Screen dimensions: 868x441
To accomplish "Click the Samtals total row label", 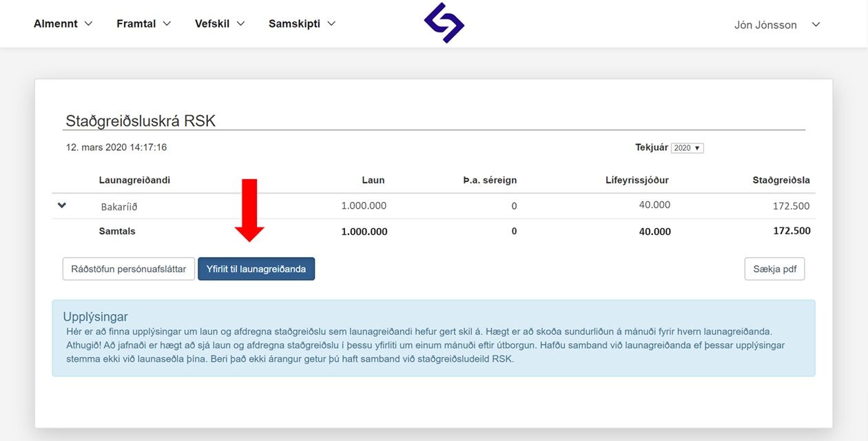I will tap(117, 232).
